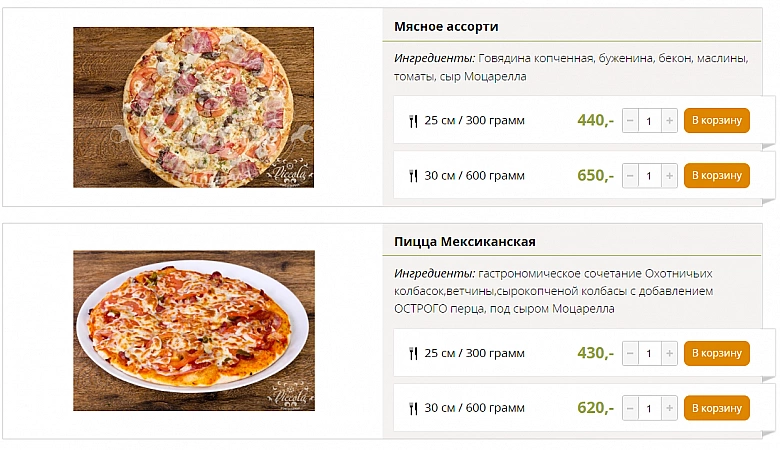Decrease quantity for 430 Мексиканская pizza
780x450 pixels.
click(x=630, y=353)
